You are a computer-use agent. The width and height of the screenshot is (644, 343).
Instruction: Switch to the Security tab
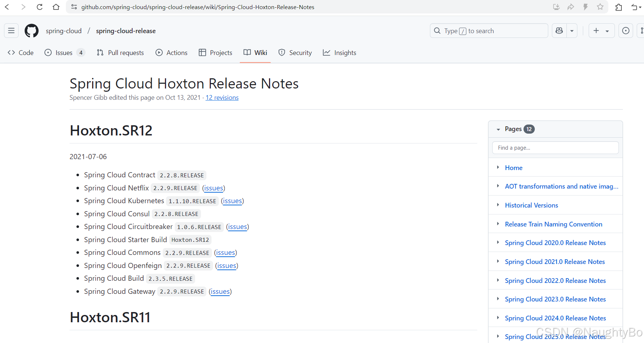coord(295,52)
